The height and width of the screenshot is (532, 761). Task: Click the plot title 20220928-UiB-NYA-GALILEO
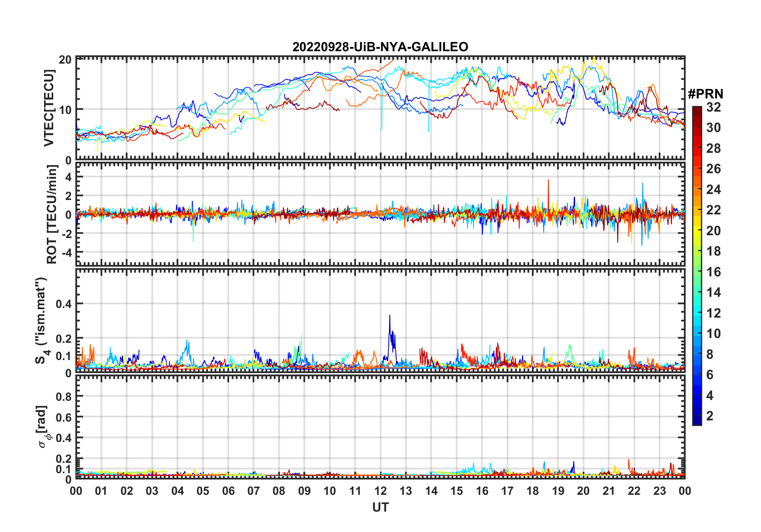pyautogui.click(x=380, y=47)
